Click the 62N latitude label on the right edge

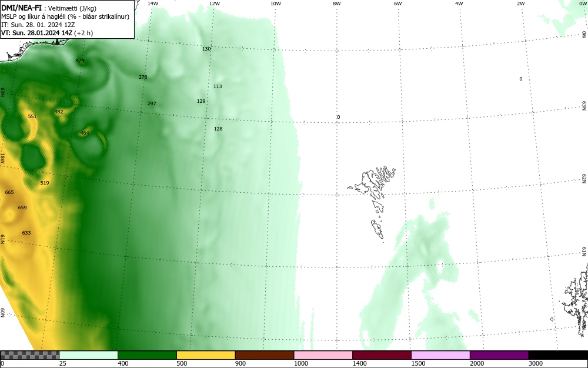pyautogui.click(x=584, y=179)
